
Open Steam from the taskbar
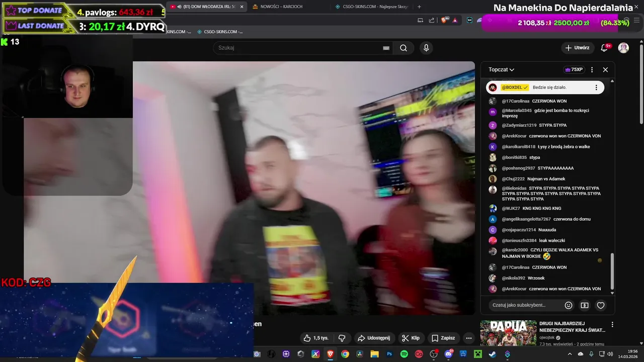tap(492, 354)
